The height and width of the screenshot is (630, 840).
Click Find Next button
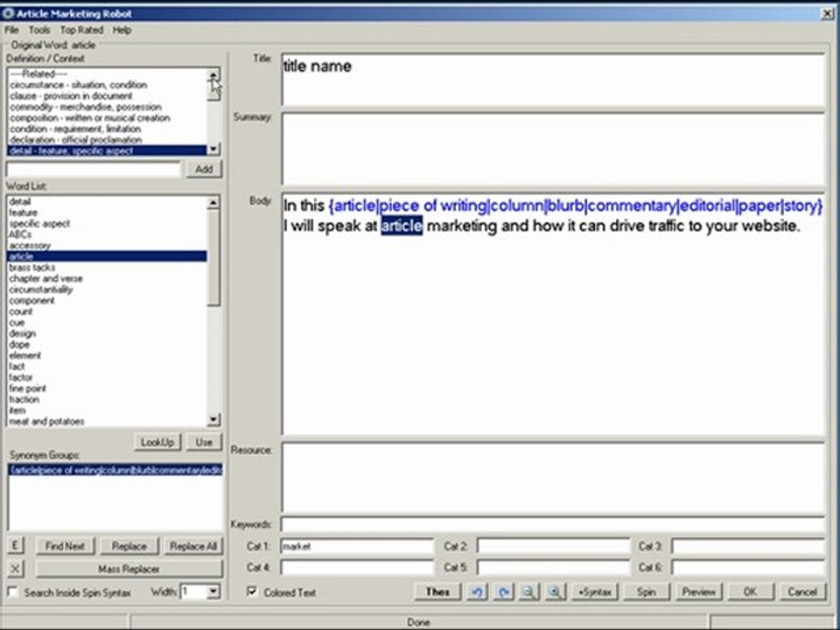pyautogui.click(x=65, y=546)
